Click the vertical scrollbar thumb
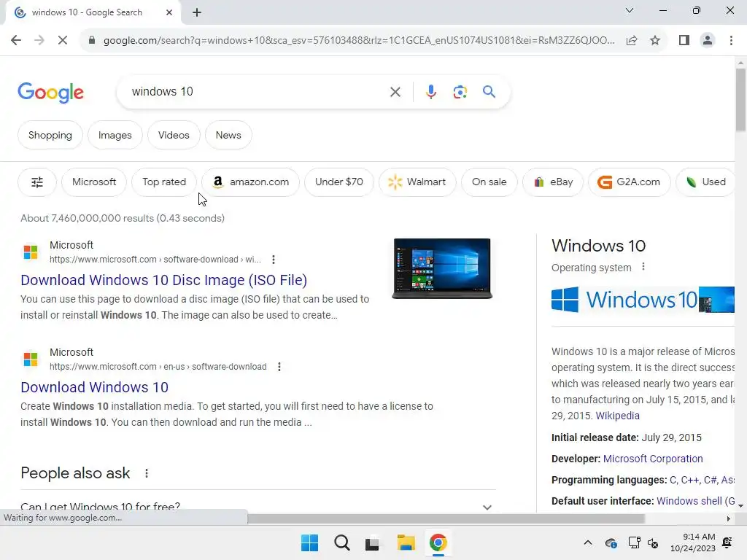Viewport: 747px width, 560px height. tap(740, 99)
